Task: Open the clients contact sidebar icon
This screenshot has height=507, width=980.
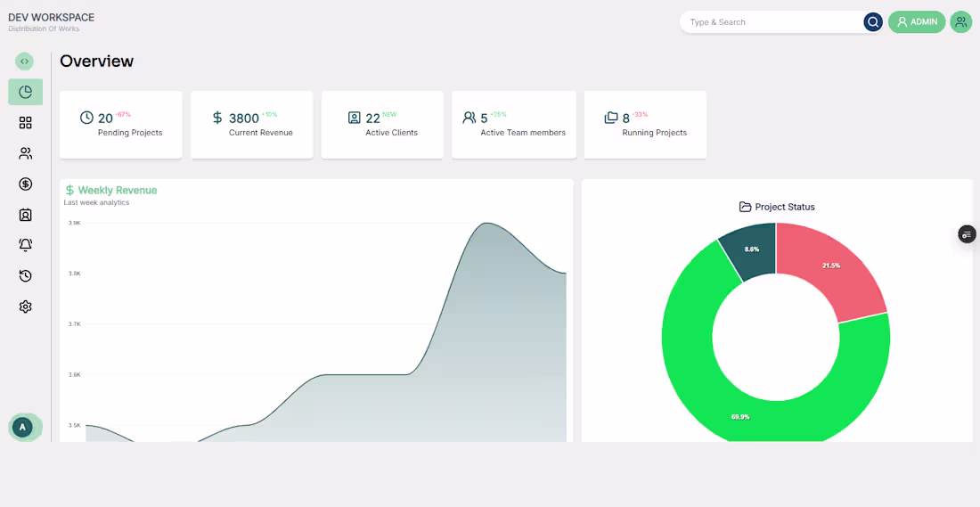Action: (x=26, y=215)
